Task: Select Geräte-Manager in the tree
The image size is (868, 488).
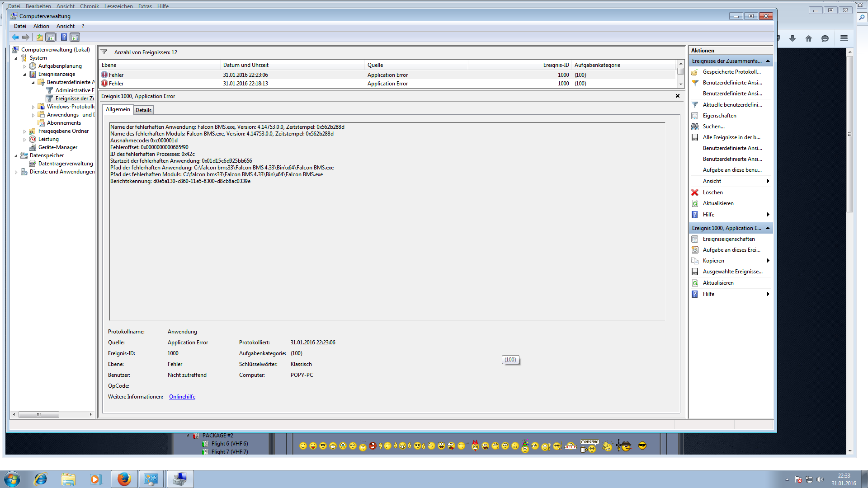Action: click(58, 147)
